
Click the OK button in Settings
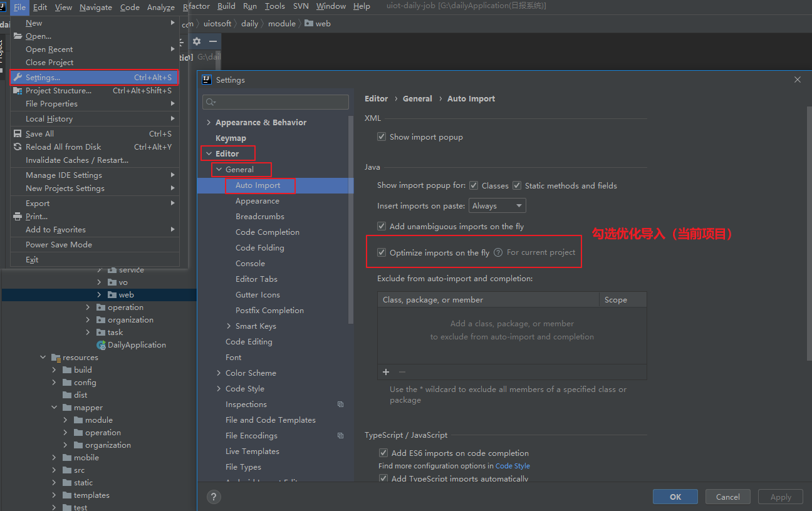[x=675, y=496]
